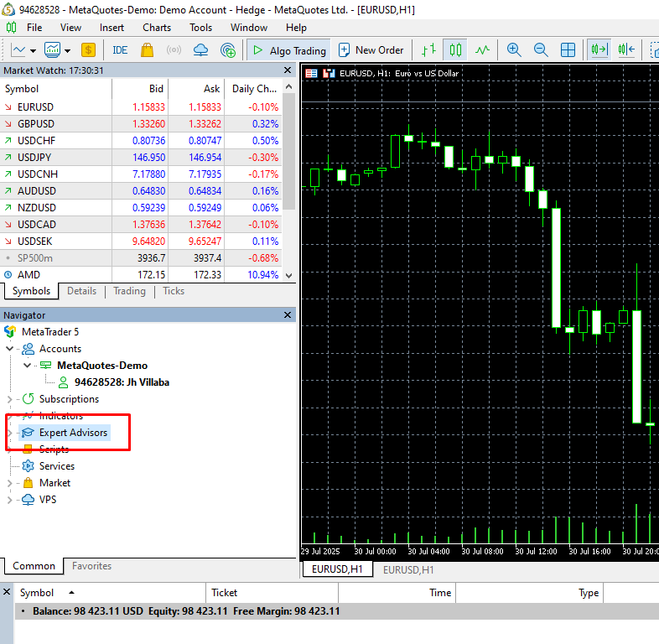Viewport: 659px width, 644px height.
Task: Click the VPS cloud toolbar icon
Action: pyautogui.click(x=200, y=49)
